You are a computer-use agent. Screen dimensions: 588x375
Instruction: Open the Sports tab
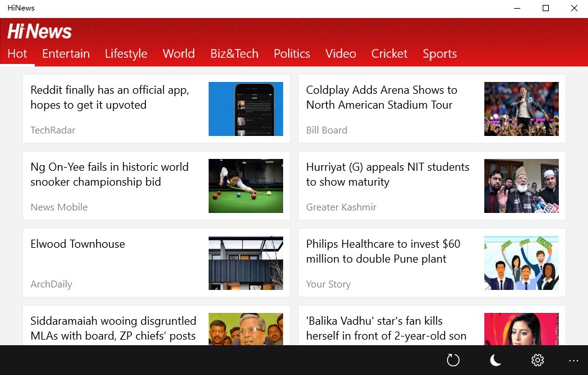coord(440,53)
